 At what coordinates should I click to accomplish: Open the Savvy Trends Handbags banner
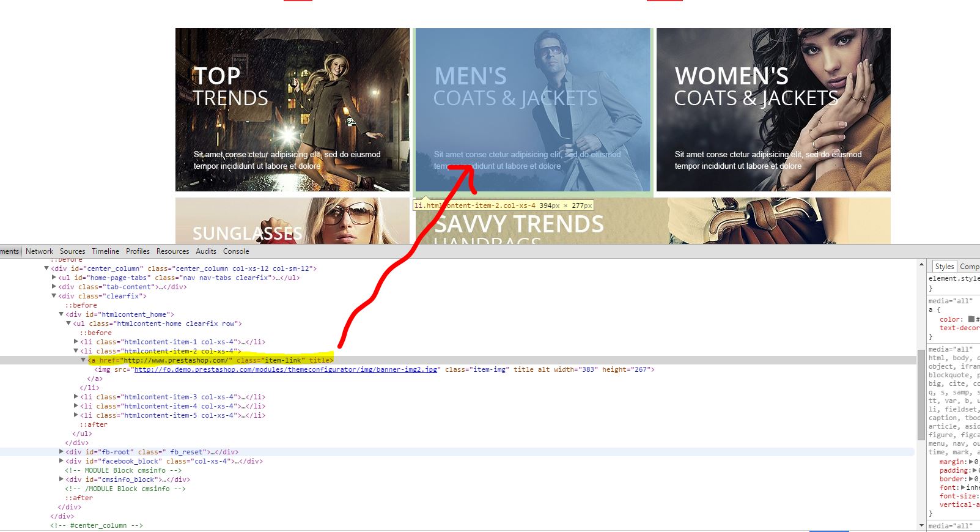click(653, 221)
